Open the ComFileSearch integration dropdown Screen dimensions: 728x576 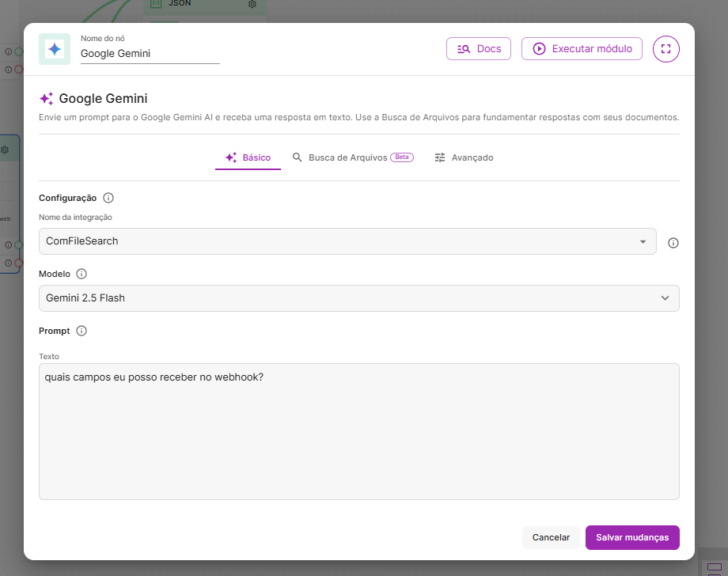(347, 241)
